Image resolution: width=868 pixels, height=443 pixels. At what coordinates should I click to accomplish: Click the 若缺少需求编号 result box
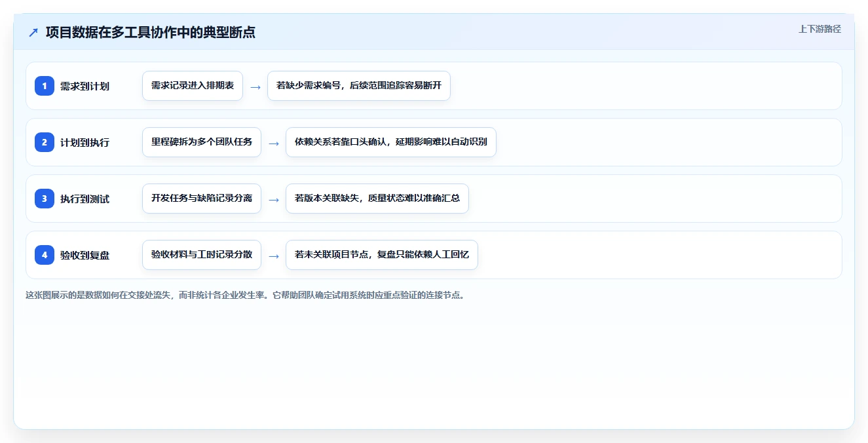click(359, 86)
